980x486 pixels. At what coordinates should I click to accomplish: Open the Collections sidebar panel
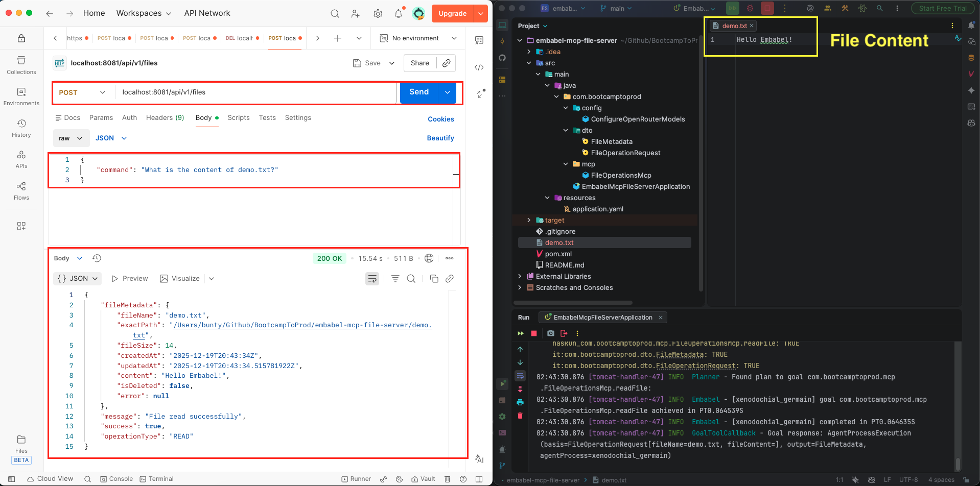pos(21,65)
